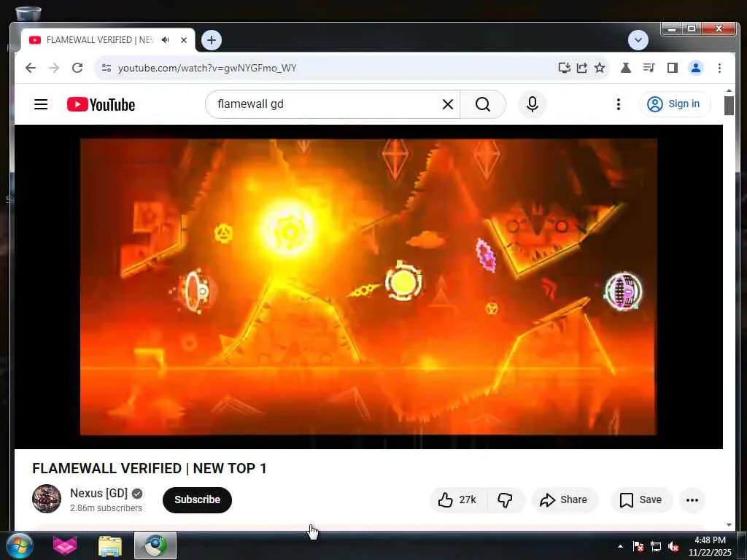The image size is (747, 560).
Task: Click the browser icon in taskbar
Action: click(155, 546)
